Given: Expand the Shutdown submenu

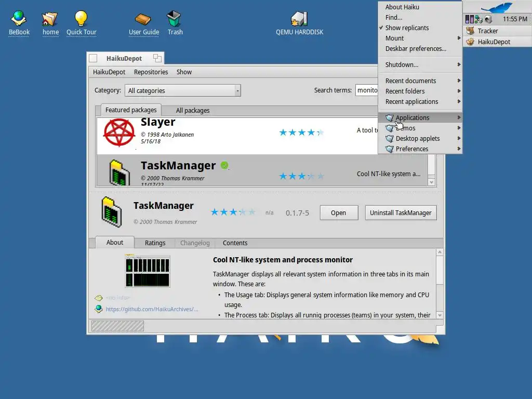Looking at the screenshot, I should 420,64.
